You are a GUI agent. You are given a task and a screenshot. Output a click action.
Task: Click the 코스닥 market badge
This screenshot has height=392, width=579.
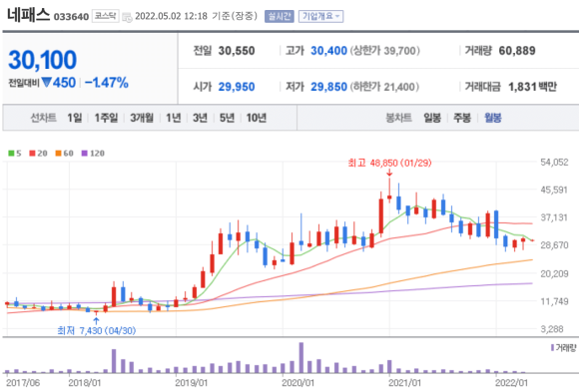coord(105,16)
